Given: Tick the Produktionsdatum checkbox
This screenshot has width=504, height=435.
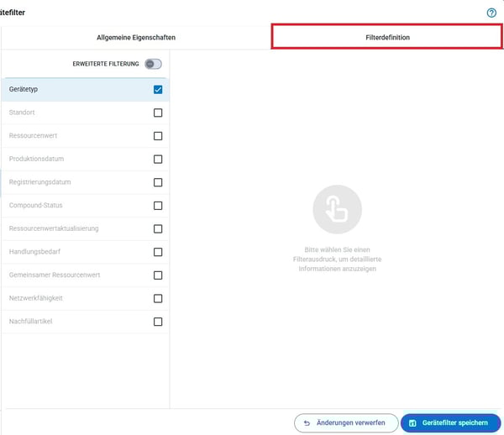Looking at the screenshot, I should click(158, 159).
